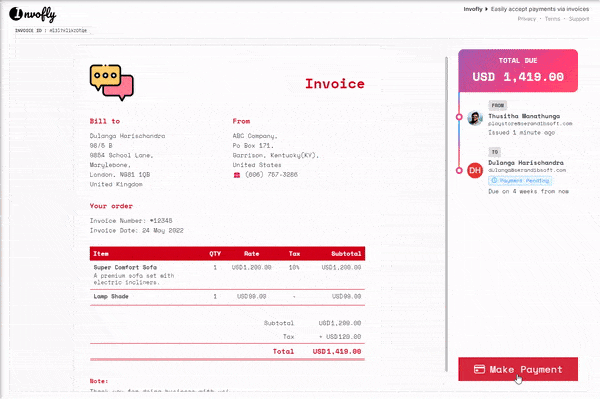Click the clock icon in Payment Pending badge
This screenshot has height=399, width=600.
(494, 180)
